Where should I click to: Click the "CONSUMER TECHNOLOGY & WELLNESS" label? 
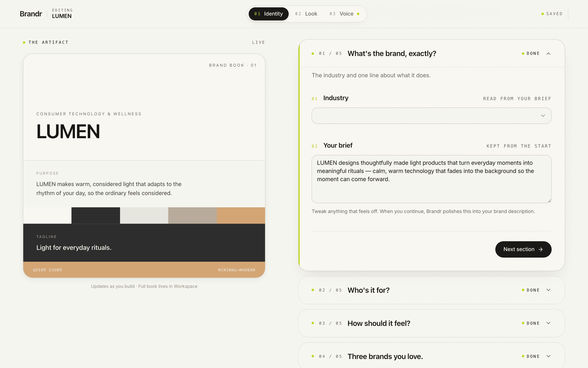[x=89, y=114]
